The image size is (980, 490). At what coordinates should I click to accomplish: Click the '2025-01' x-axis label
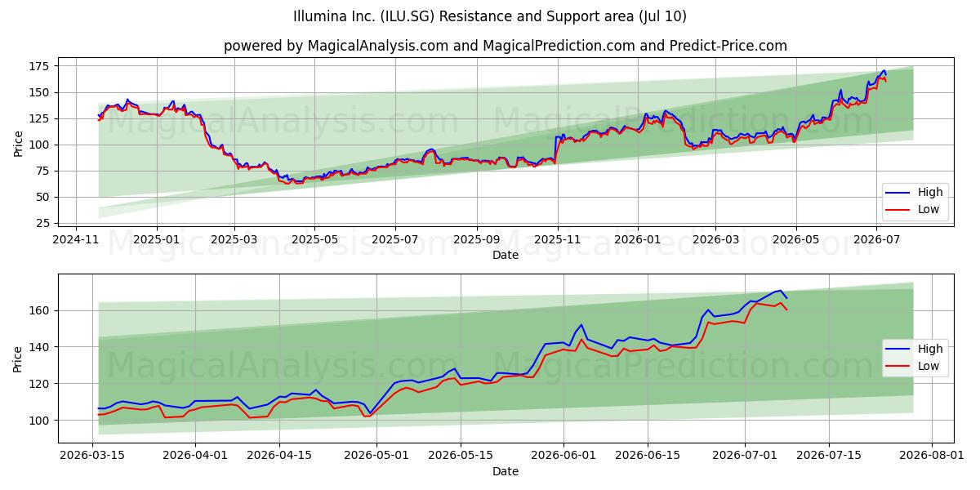coord(156,240)
